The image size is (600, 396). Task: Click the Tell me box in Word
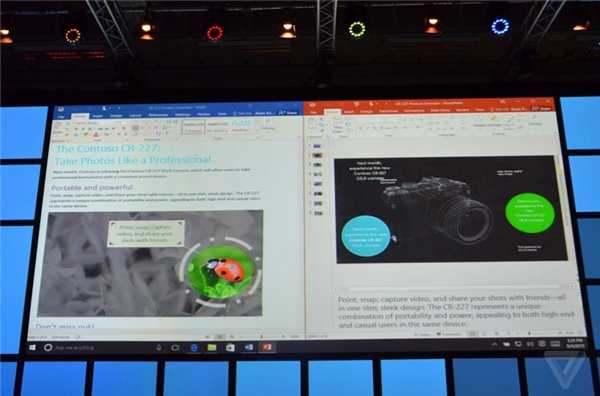(243, 114)
